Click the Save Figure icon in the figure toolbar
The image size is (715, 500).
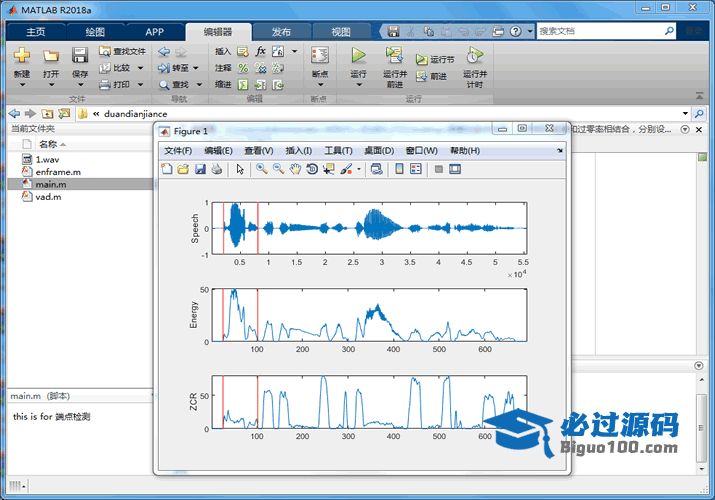200,169
